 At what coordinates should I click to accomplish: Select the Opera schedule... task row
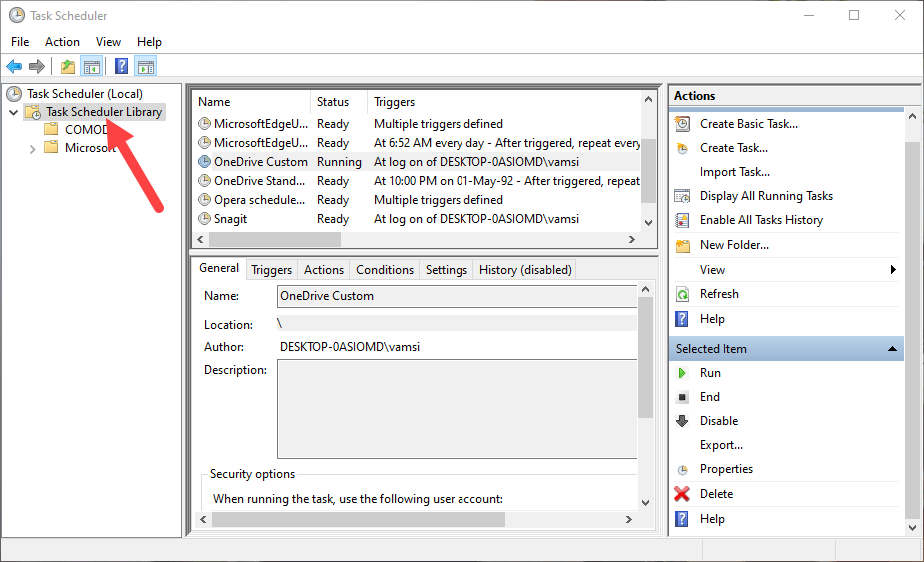[x=419, y=200]
